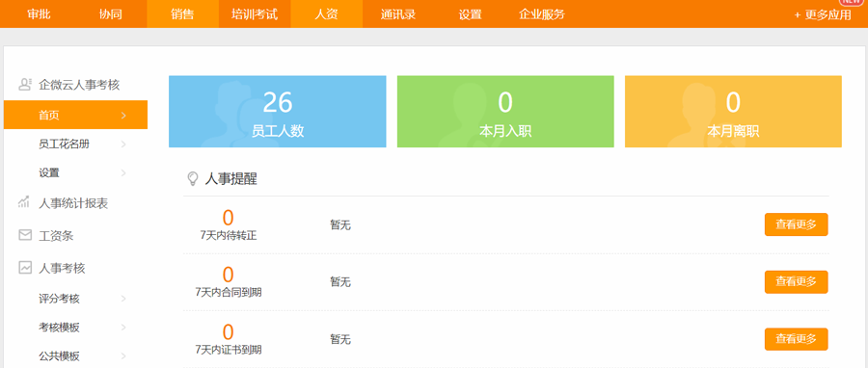868x368 pixels.
Task: Click the 人事考核 graph icon
Action: point(25,268)
